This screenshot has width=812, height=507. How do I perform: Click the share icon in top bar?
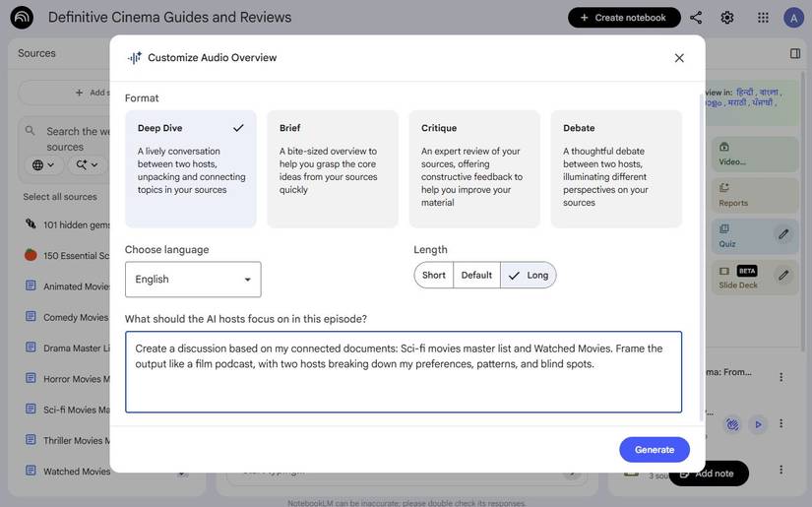tap(696, 18)
